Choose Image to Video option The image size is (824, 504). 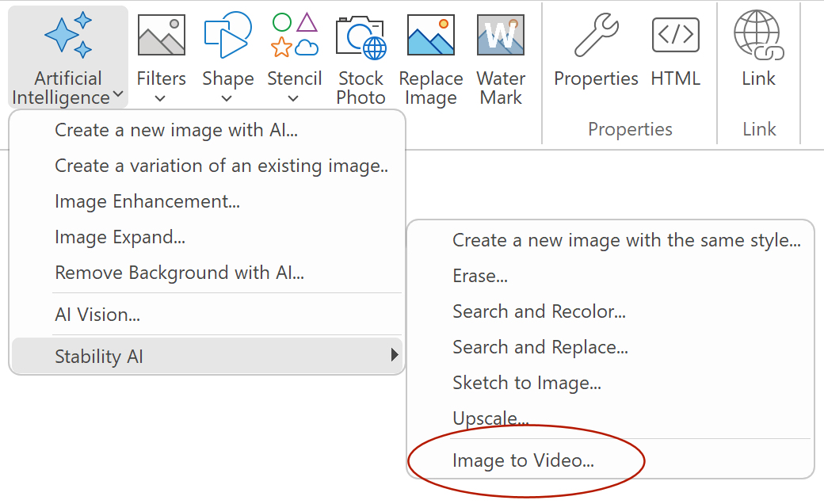pyautogui.click(x=523, y=460)
